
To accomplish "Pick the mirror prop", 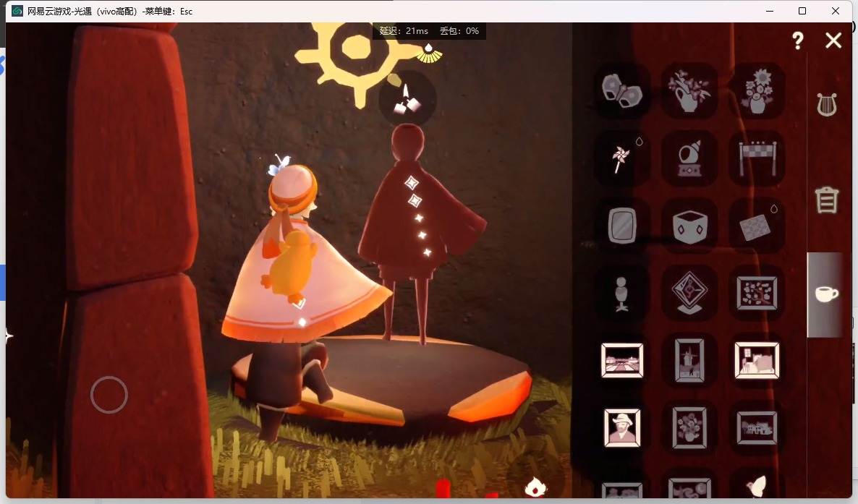I will coord(621,226).
